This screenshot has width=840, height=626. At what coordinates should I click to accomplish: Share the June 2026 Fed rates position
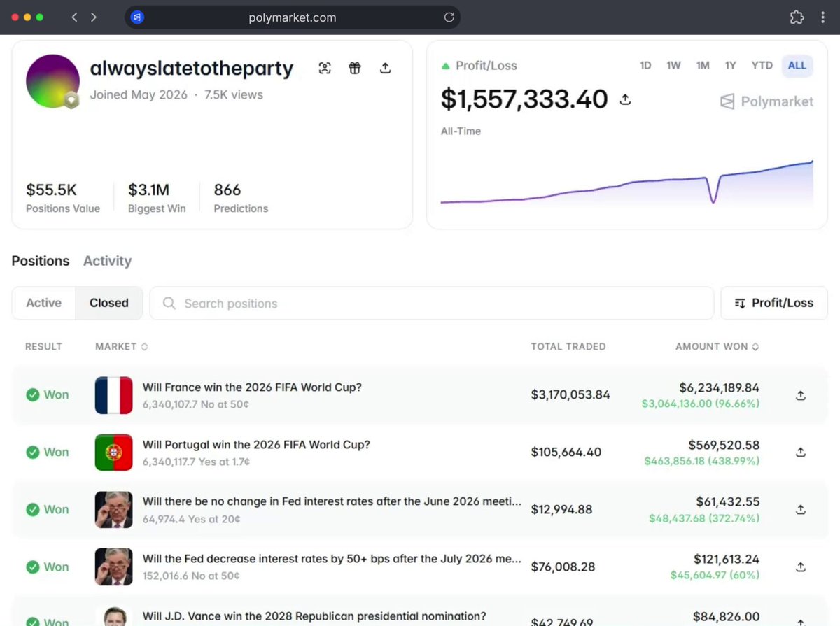[801, 510]
